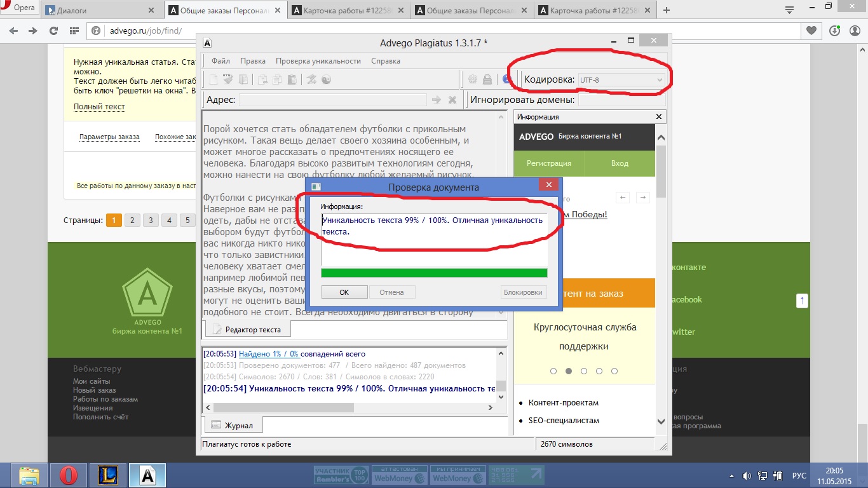The image size is (868, 488).
Task: Open the Файл menu
Action: 220,61
